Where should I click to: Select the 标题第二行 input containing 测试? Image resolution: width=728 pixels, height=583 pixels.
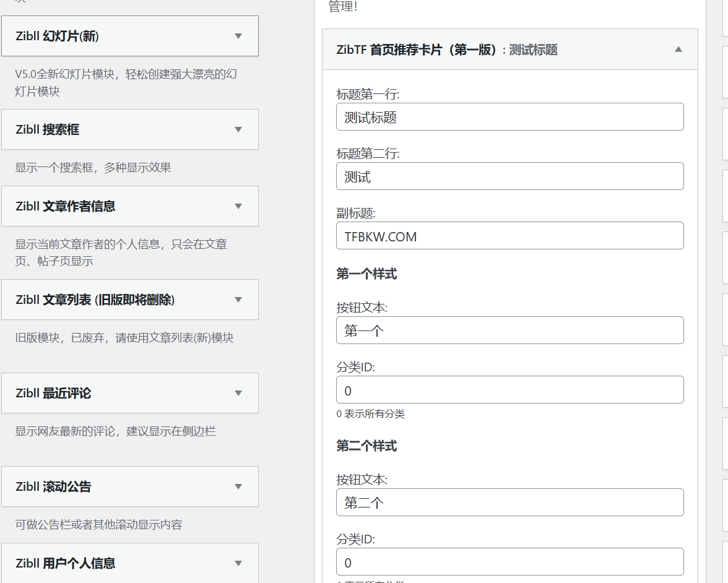(x=509, y=176)
